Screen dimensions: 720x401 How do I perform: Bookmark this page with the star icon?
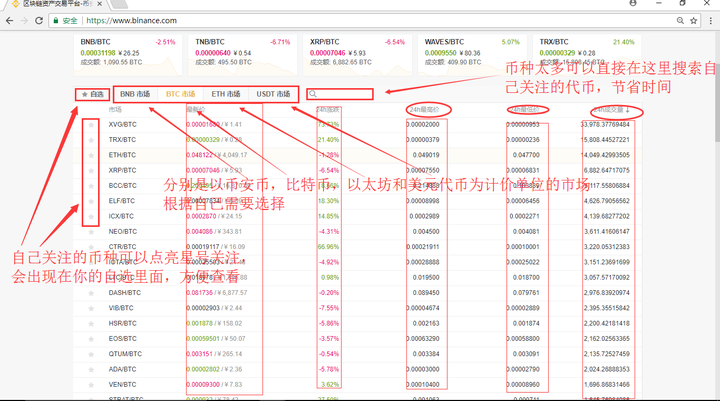click(693, 21)
